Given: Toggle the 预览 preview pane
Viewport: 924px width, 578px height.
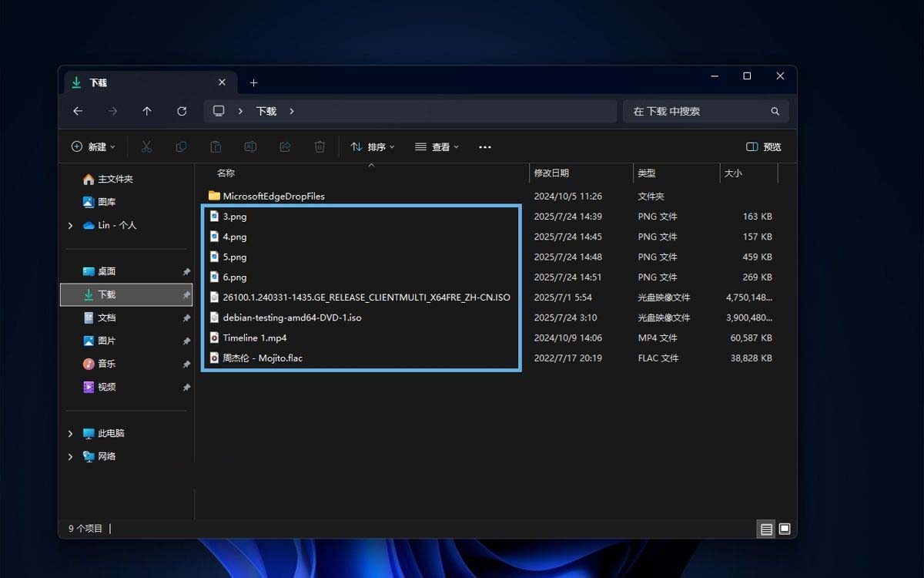Looking at the screenshot, I should click(x=763, y=146).
